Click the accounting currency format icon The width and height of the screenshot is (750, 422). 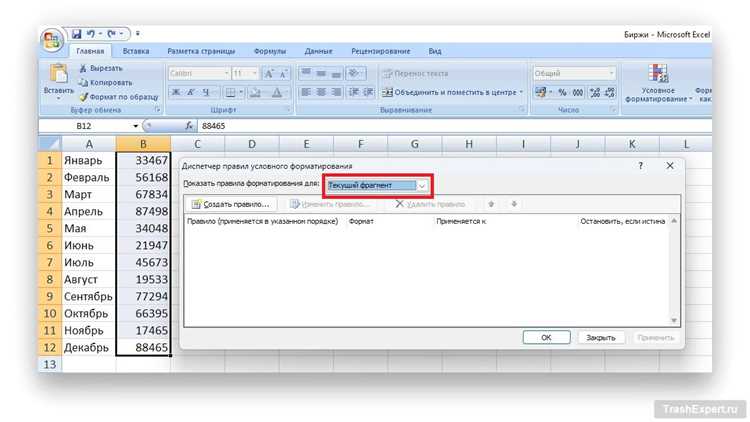[x=540, y=92]
